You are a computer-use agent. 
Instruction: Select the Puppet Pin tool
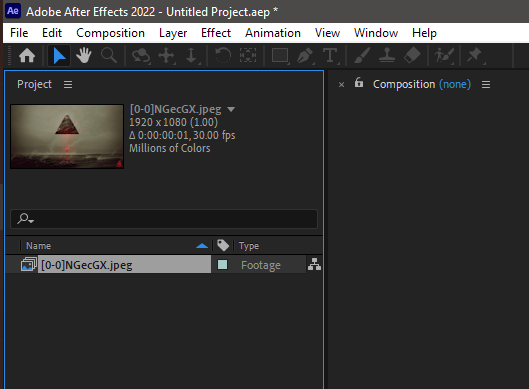click(476, 56)
